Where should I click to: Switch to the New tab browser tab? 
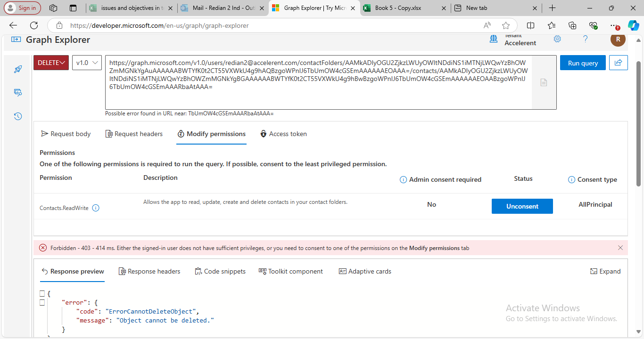495,8
